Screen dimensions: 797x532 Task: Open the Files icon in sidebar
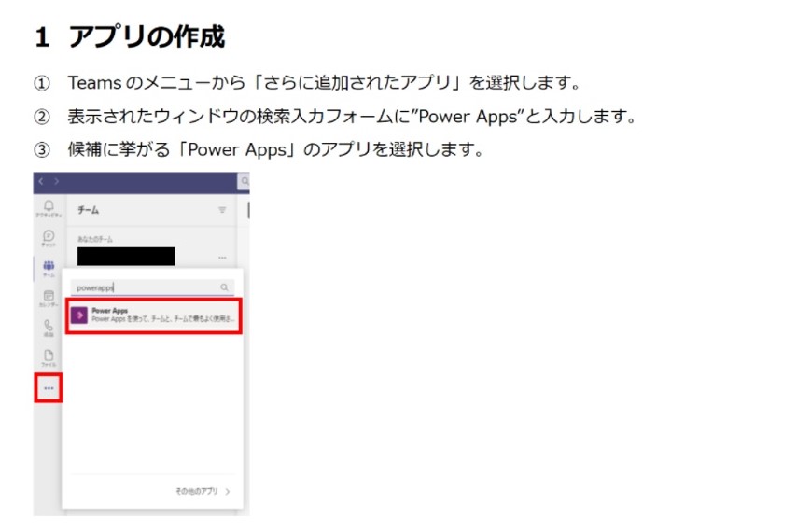(48, 357)
